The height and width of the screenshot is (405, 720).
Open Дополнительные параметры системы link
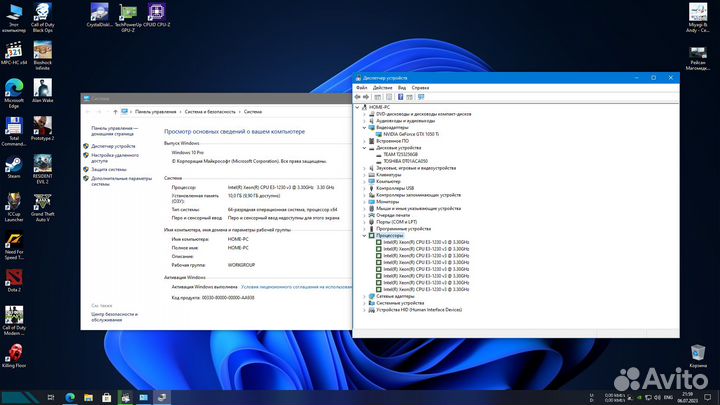coord(121,181)
